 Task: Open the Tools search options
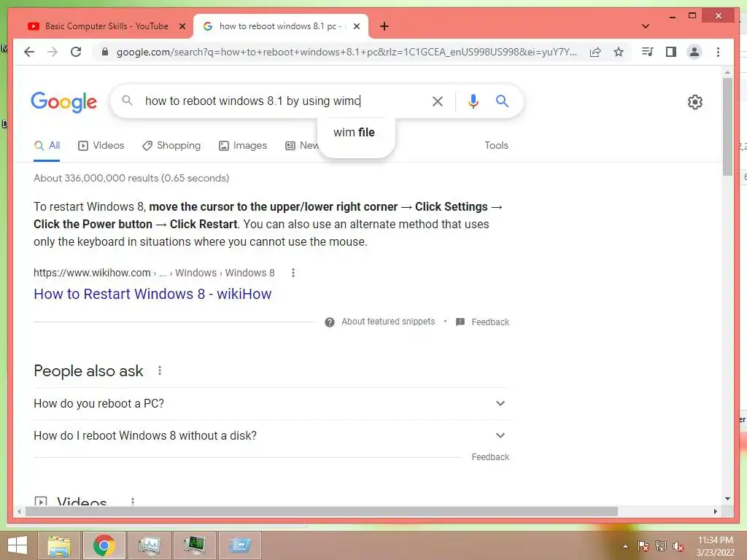[496, 146]
